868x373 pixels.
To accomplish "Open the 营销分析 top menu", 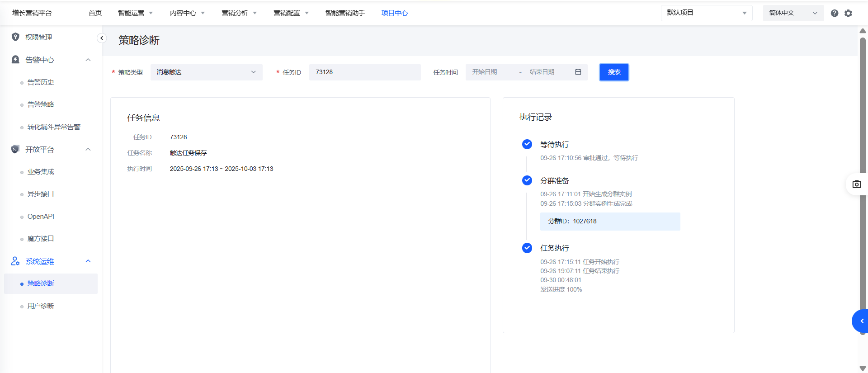I will pyautogui.click(x=239, y=13).
